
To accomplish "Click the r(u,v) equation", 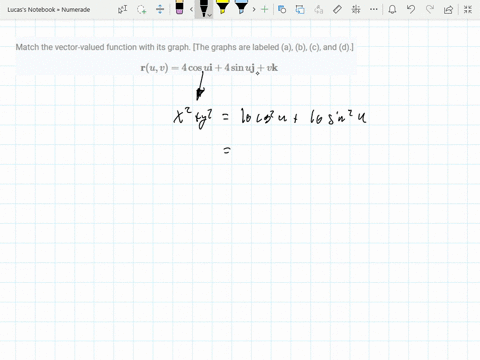I will coord(209,68).
